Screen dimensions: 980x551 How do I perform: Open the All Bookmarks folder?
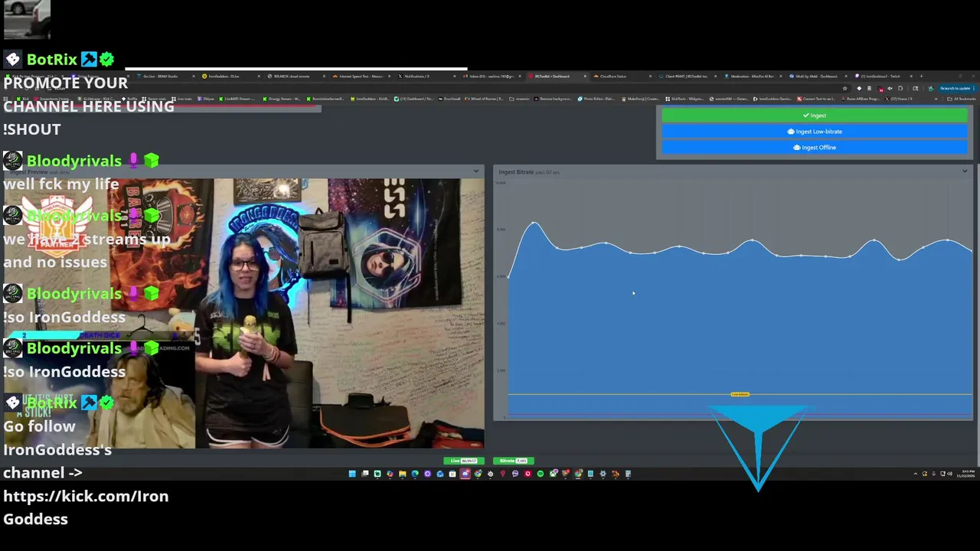pos(962,99)
